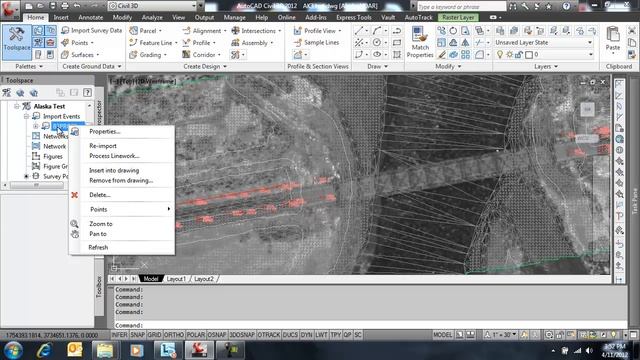This screenshot has width=640, height=360.
Task: Toggle SNAP mode in status bar
Action: tap(138, 335)
